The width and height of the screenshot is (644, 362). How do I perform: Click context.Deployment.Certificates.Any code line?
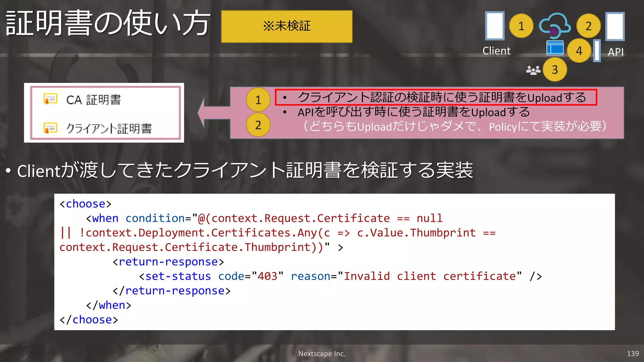pyautogui.click(x=278, y=233)
